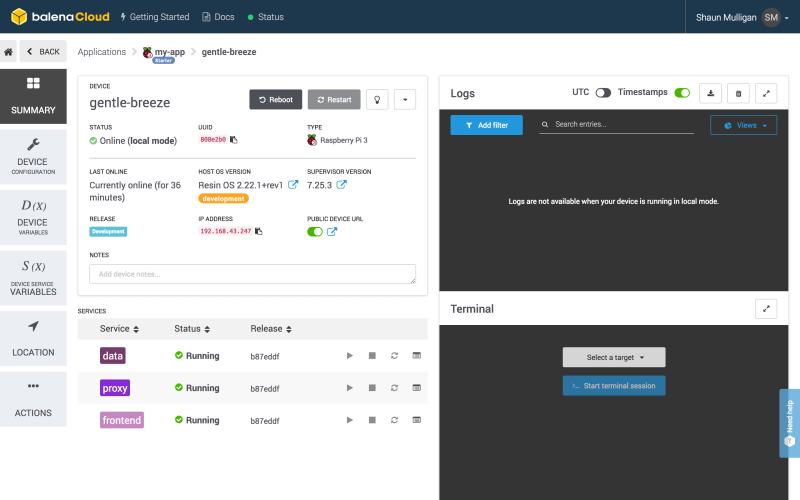800x500 pixels.
Task: Toggle the UTC switch
Action: (603, 93)
